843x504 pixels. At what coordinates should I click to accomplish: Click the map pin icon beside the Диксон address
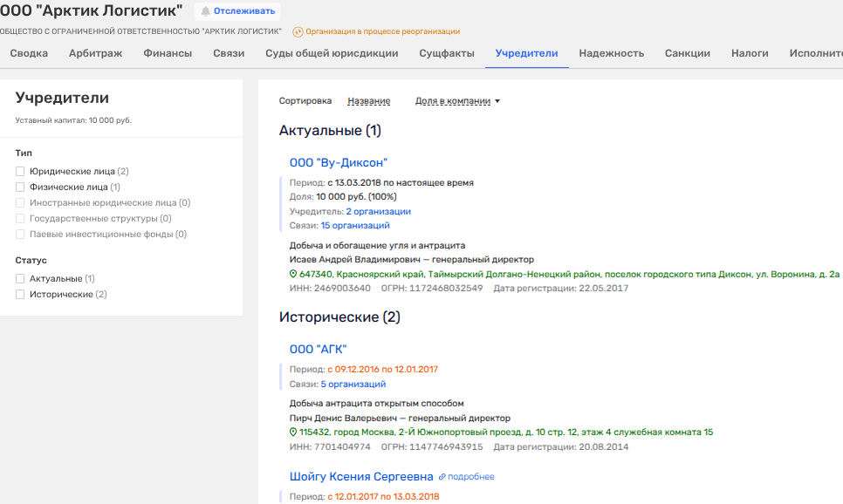tap(293, 274)
